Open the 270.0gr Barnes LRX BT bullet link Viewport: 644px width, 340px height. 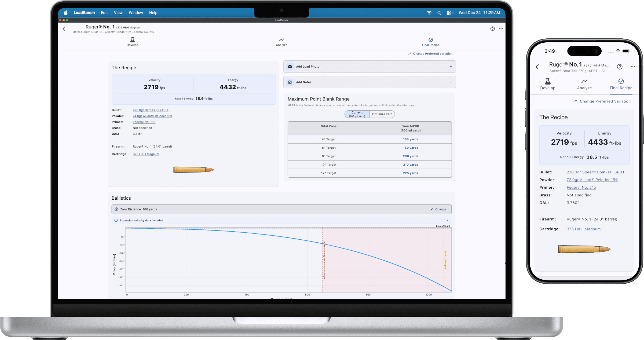pos(151,110)
